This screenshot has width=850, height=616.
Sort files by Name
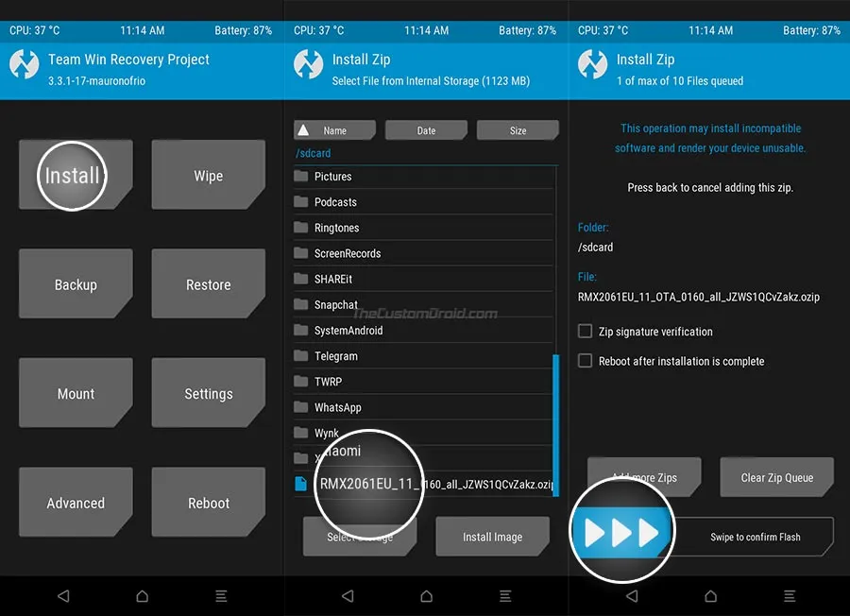[x=336, y=130]
